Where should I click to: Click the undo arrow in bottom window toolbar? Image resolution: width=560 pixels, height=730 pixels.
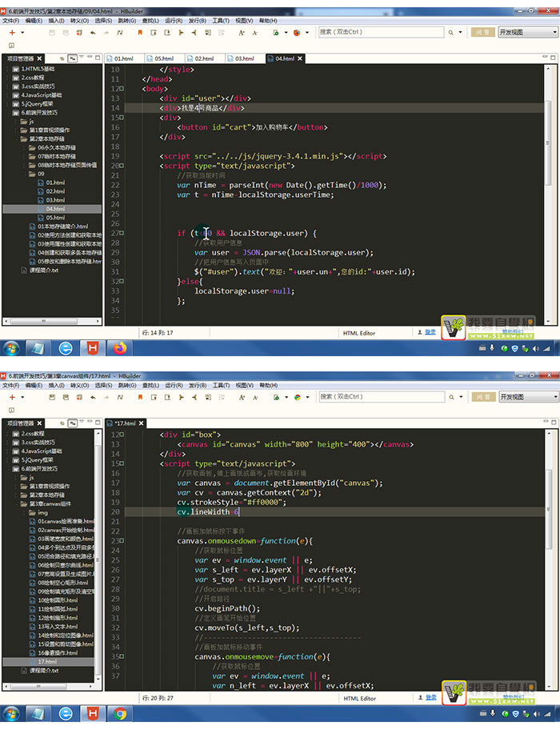point(93,397)
